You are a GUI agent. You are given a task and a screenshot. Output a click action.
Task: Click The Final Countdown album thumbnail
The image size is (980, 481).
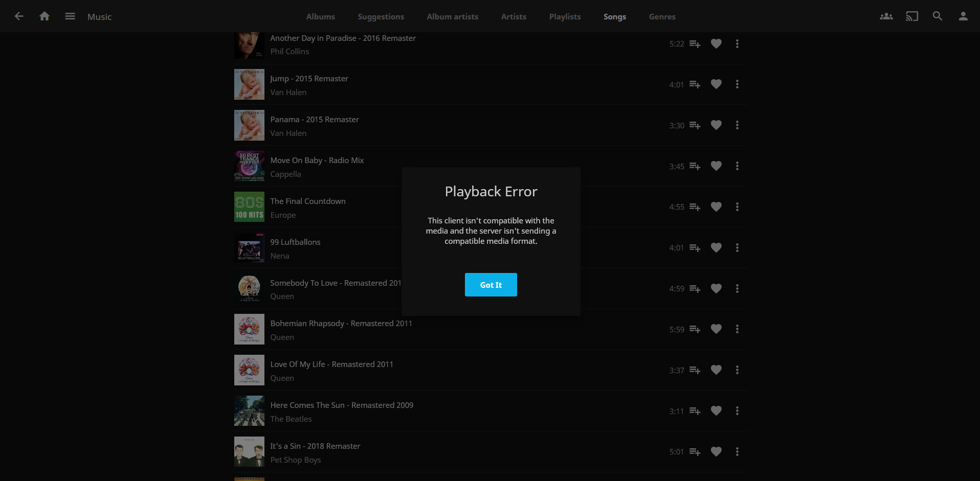pos(249,207)
